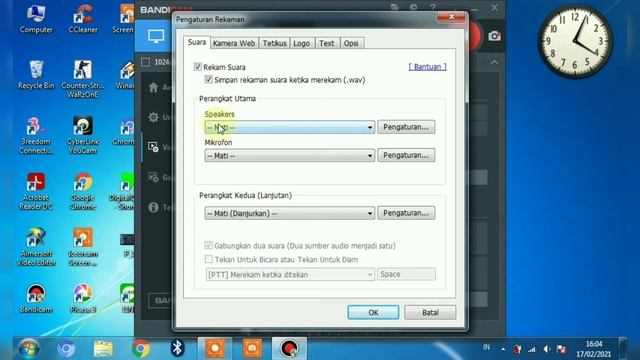640x360 pixels.
Task: Open Bluetooth taskbar icon
Action: coord(177,348)
